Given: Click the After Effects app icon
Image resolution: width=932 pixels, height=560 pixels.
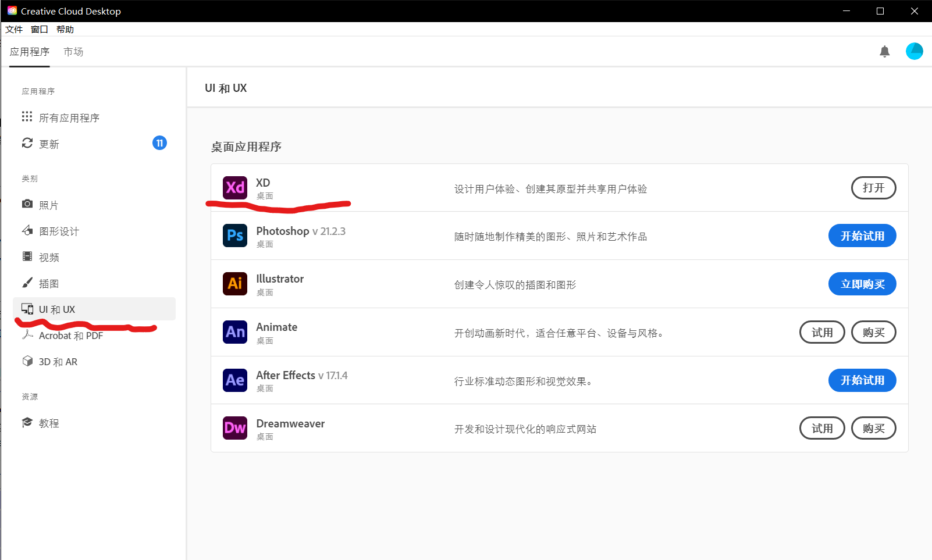Looking at the screenshot, I should click(235, 380).
